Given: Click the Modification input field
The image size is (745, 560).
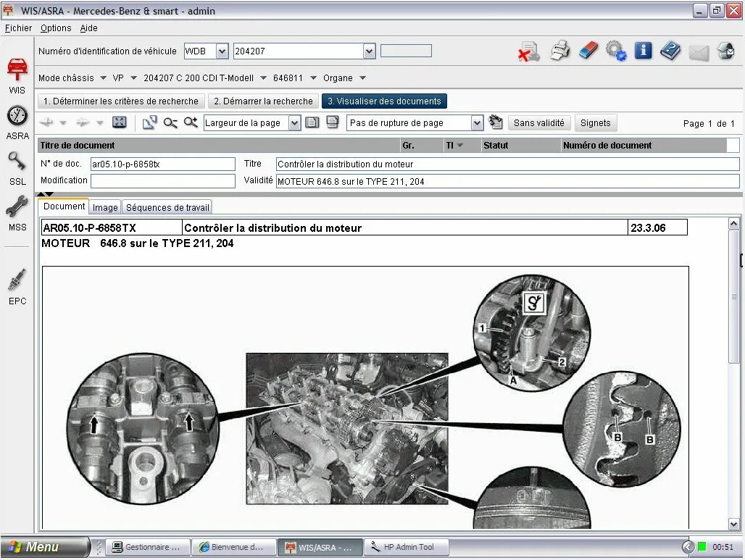Looking at the screenshot, I should coord(162,181).
